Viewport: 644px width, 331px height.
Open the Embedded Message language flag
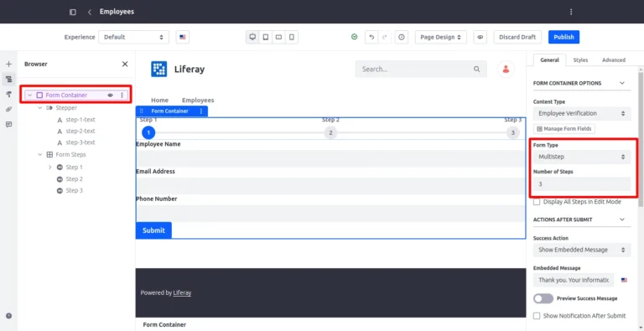624,280
